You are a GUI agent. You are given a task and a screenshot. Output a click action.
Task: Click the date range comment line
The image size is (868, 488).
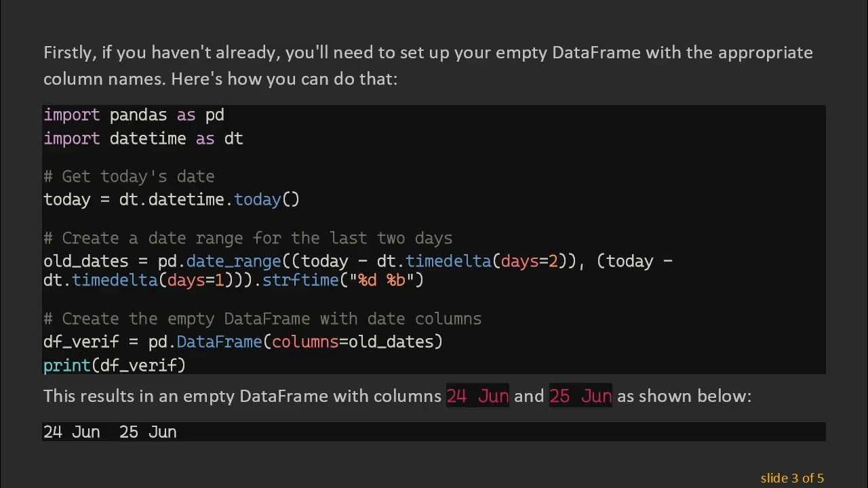(248, 239)
